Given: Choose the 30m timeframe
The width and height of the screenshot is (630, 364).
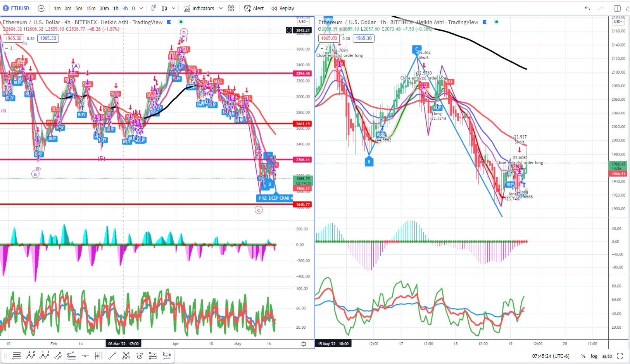Looking at the screenshot, I should 104,8.
